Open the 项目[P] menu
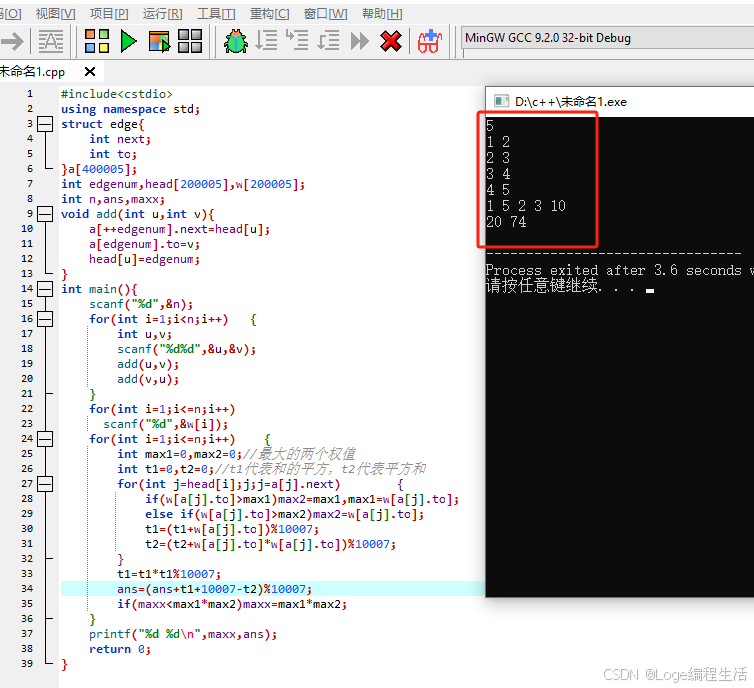This screenshot has height=688, width=754. point(109,13)
